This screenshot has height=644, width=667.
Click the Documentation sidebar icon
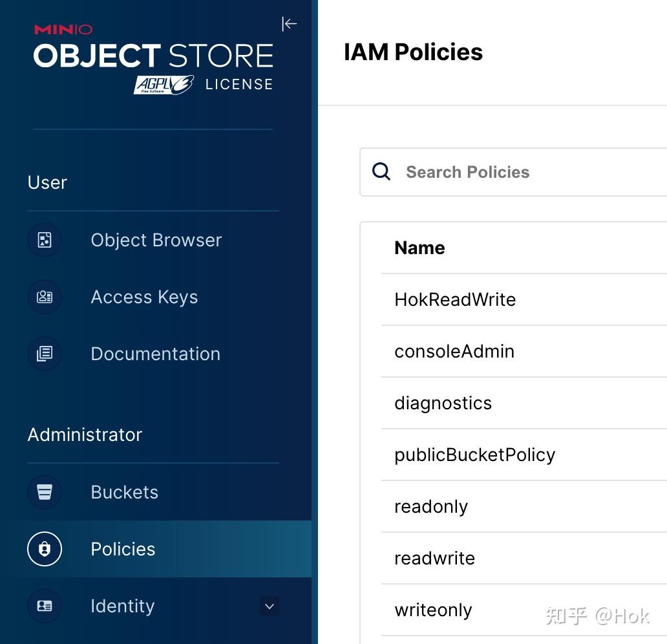44,354
